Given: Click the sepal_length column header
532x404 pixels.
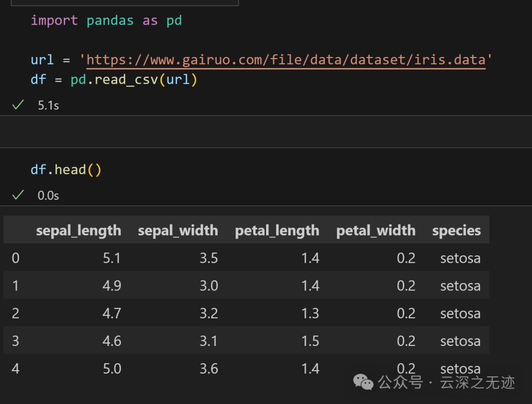Looking at the screenshot, I should pyautogui.click(x=78, y=230).
